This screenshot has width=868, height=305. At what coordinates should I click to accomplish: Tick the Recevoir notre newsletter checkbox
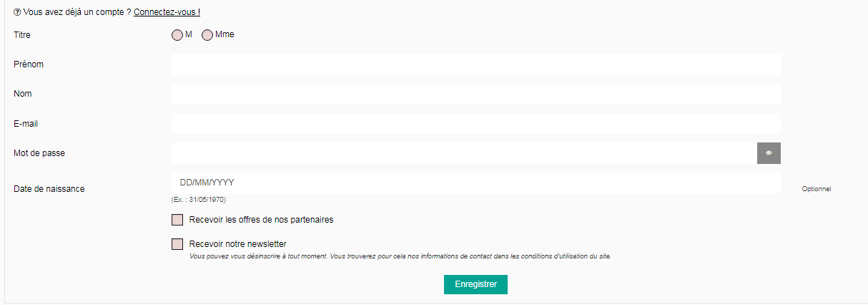tap(177, 244)
